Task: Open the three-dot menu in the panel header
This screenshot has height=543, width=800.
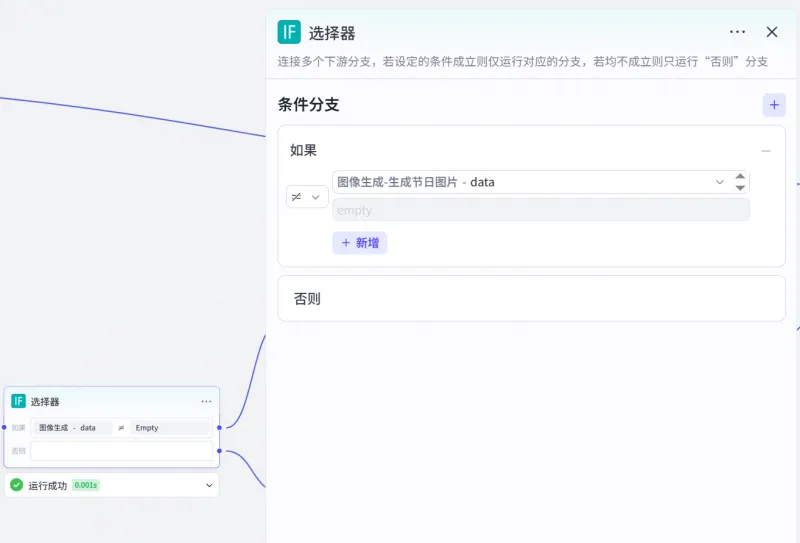Action: click(738, 32)
